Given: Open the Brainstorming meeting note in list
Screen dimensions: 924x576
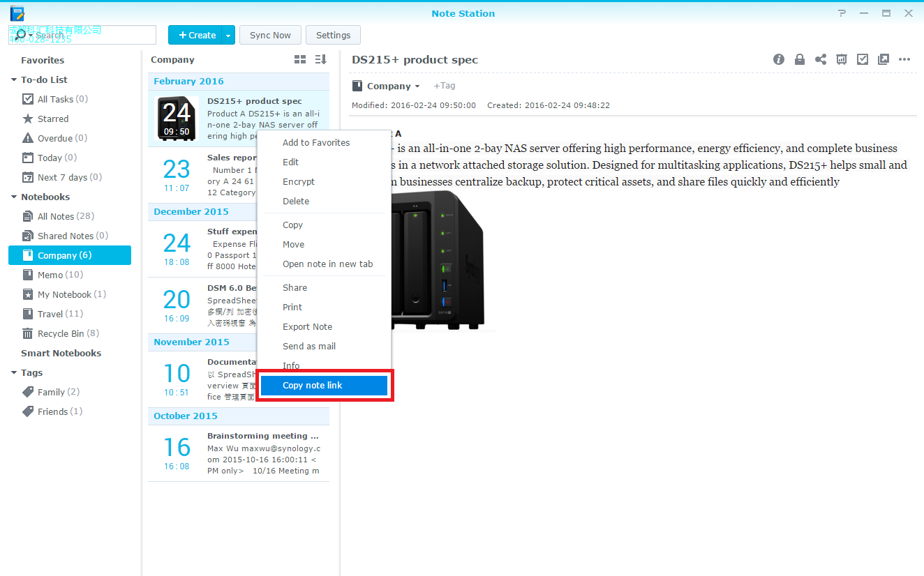Looking at the screenshot, I should point(239,453).
